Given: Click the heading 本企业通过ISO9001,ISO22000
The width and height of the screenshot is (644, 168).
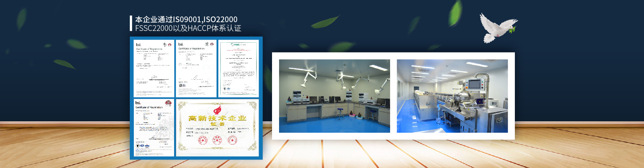Looking at the screenshot, I should point(186,19).
